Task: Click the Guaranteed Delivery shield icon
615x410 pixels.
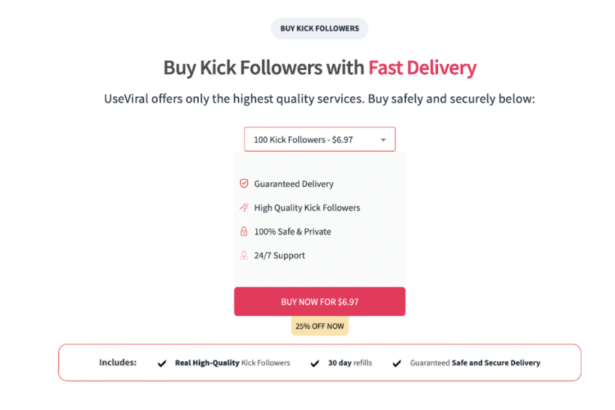Action: click(243, 184)
